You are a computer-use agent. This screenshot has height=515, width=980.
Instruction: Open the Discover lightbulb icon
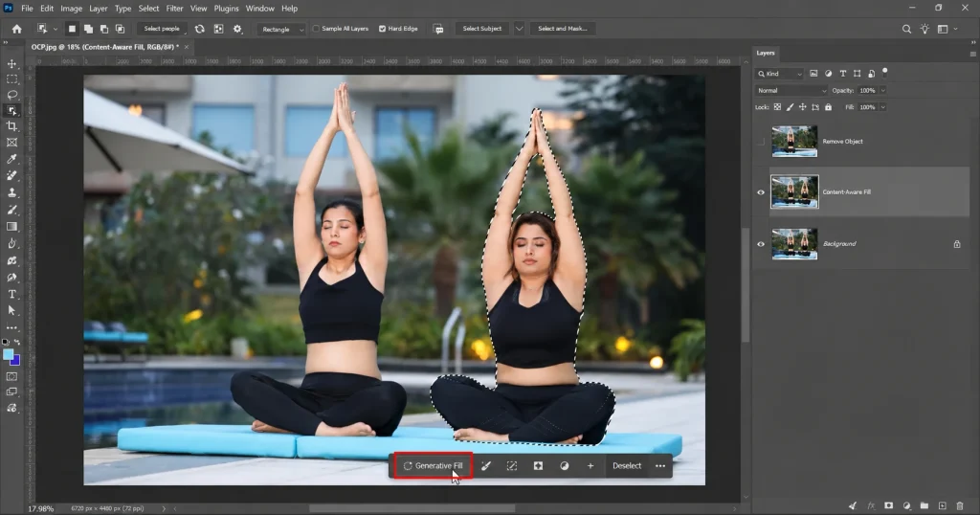point(924,29)
